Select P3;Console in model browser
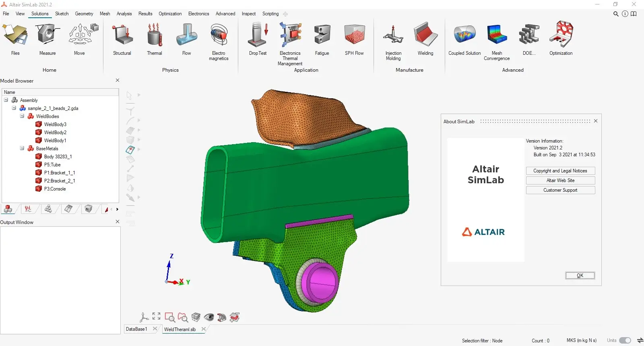This screenshot has width=644, height=346. 55,189
